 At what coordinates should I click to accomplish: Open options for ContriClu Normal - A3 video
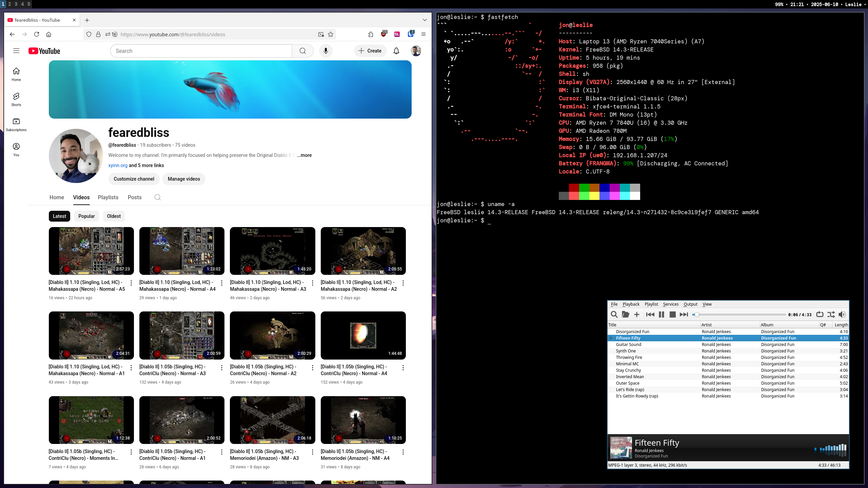[222, 368]
